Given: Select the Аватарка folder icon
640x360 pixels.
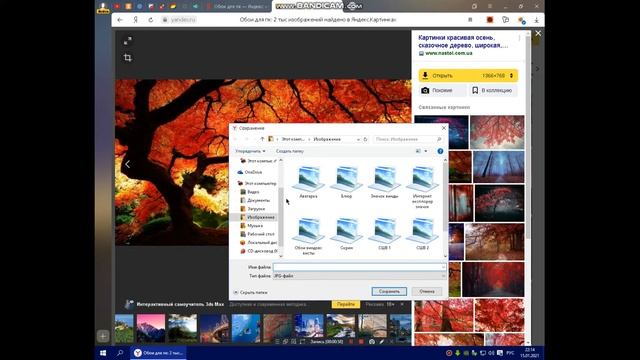Looking at the screenshot, I should [x=308, y=182].
